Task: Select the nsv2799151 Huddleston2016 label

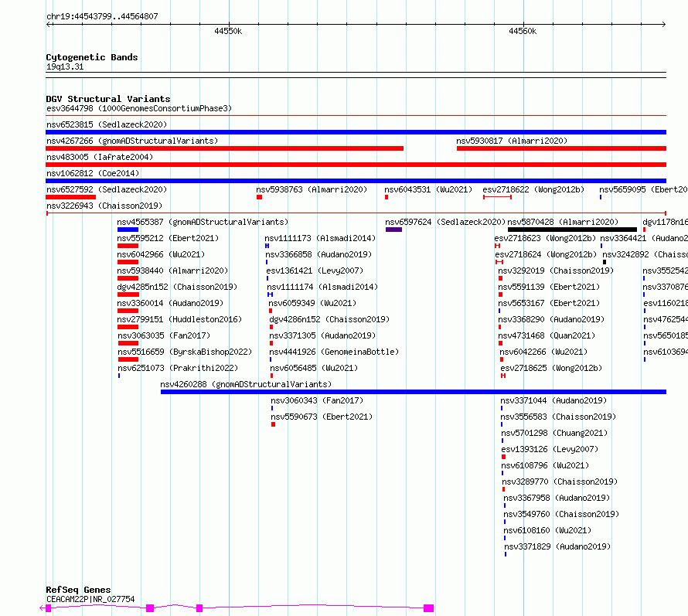Action: click(x=179, y=319)
